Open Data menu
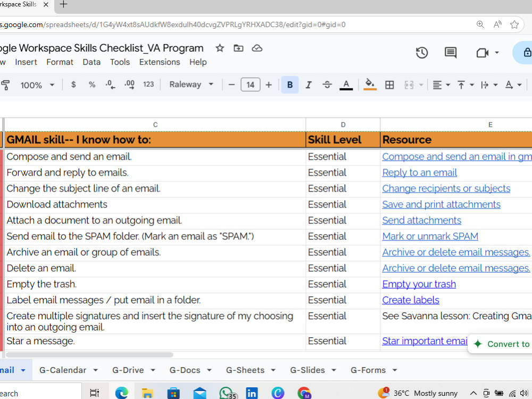This screenshot has width=532, height=399. tap(92, 62)
